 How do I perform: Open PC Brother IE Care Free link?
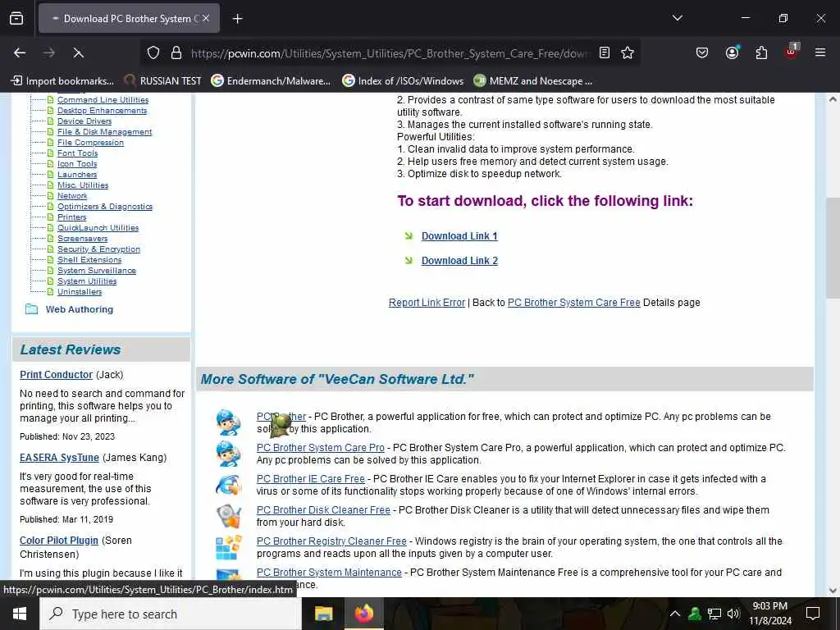311,479
